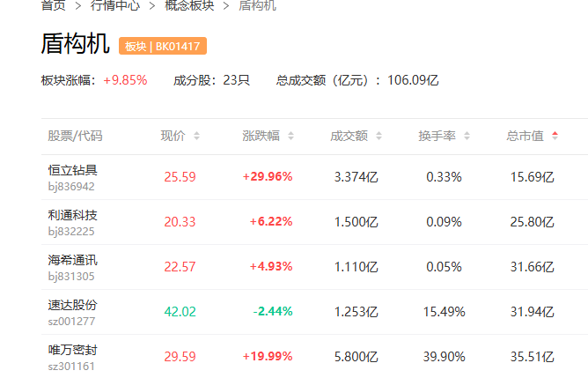588x378 pixels.
Task: Click market cap 31.94亿
Action: [533, 312]
